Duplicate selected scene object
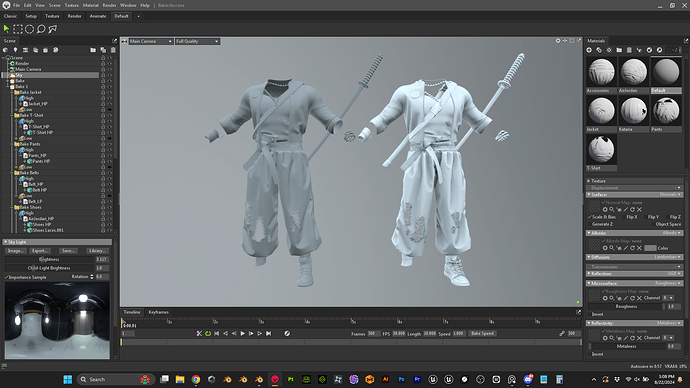 (x=103, y=50)
